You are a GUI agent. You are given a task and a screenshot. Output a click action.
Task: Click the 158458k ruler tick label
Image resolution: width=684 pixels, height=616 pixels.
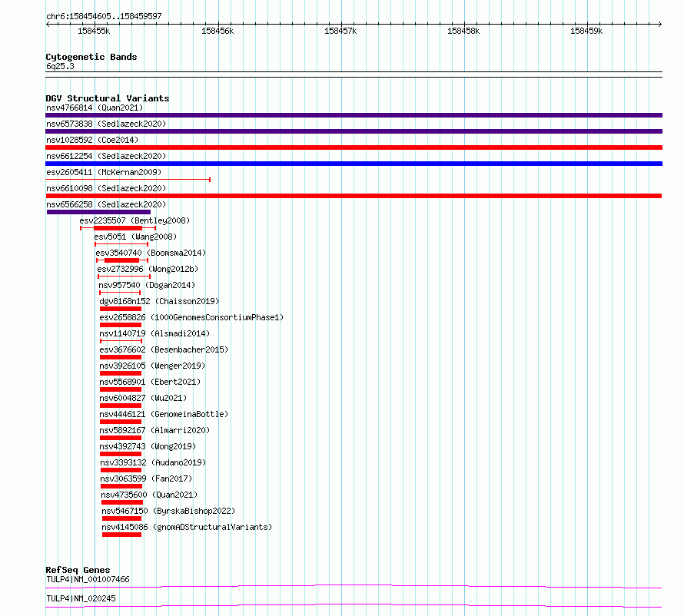(463, 31)
